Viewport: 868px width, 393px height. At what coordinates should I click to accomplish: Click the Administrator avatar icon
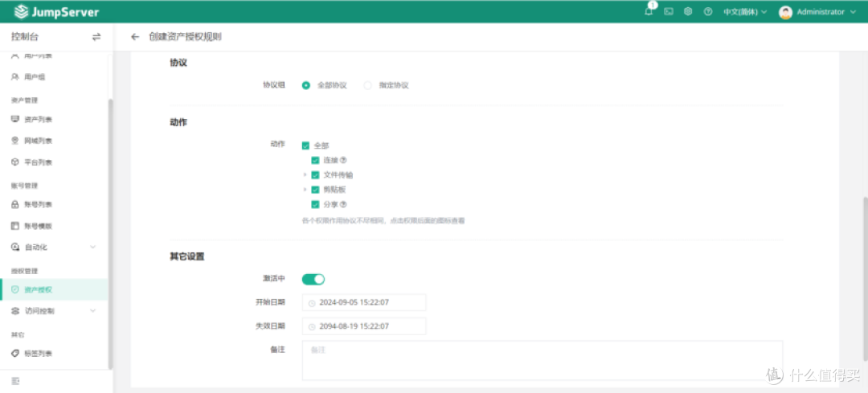(x=785, y=12)
